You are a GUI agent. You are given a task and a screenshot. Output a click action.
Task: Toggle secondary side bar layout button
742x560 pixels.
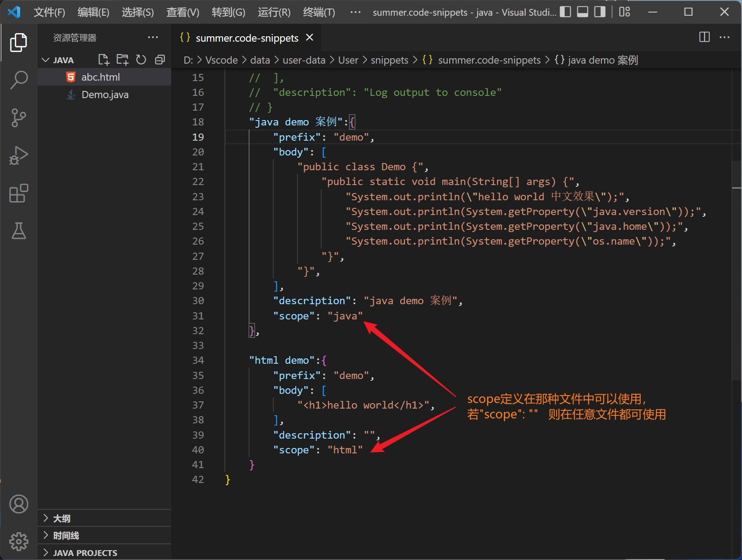600,12
